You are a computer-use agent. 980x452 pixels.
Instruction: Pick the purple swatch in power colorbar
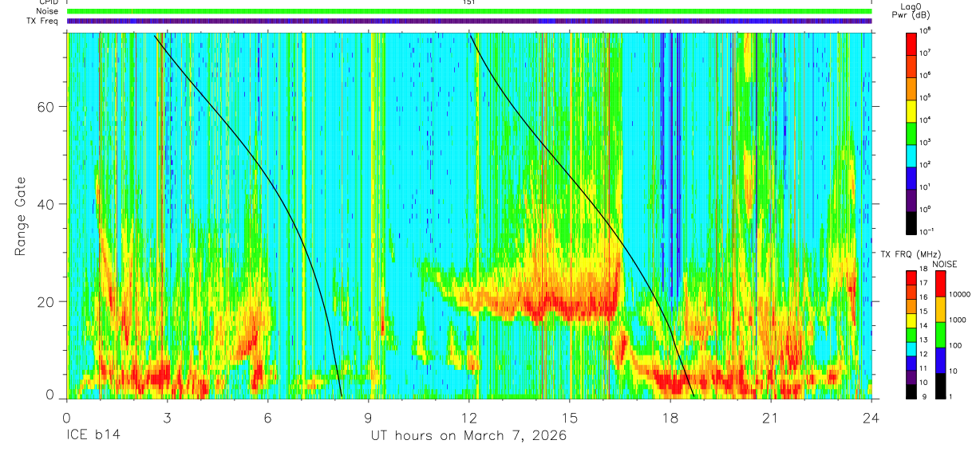[x=911, y=201]
